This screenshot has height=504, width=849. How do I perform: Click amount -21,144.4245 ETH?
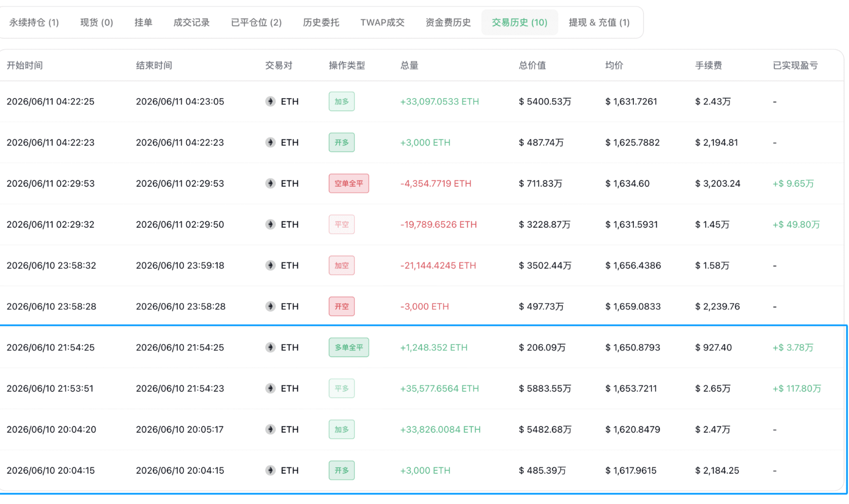pyautogui.click(x=438, y=266)
